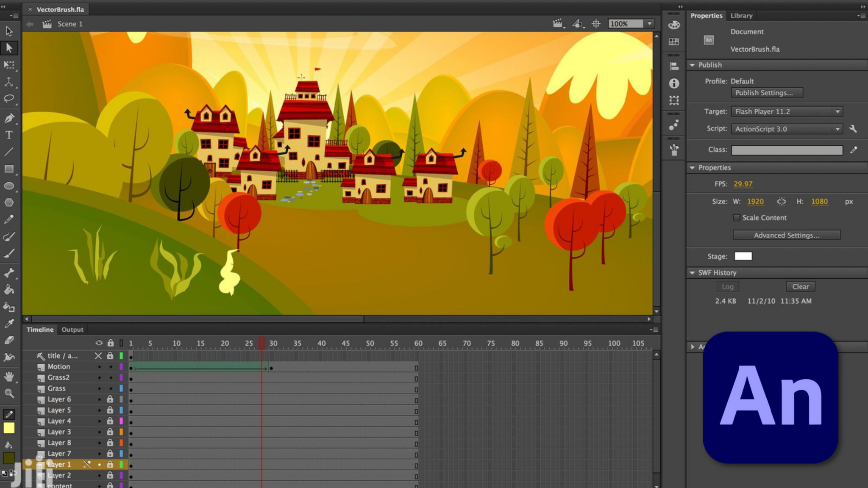Enable the Scale Content checkbox
The height and width of the screenshot is (488, 868).
coord(737,217)
